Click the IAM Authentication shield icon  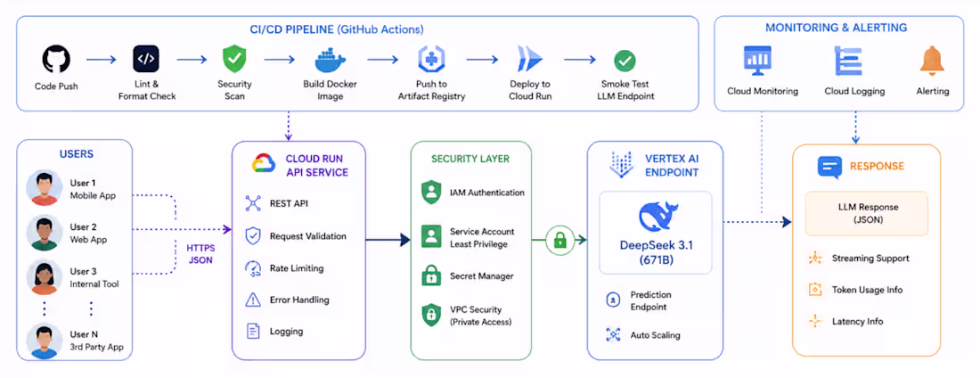click(431, 193)
